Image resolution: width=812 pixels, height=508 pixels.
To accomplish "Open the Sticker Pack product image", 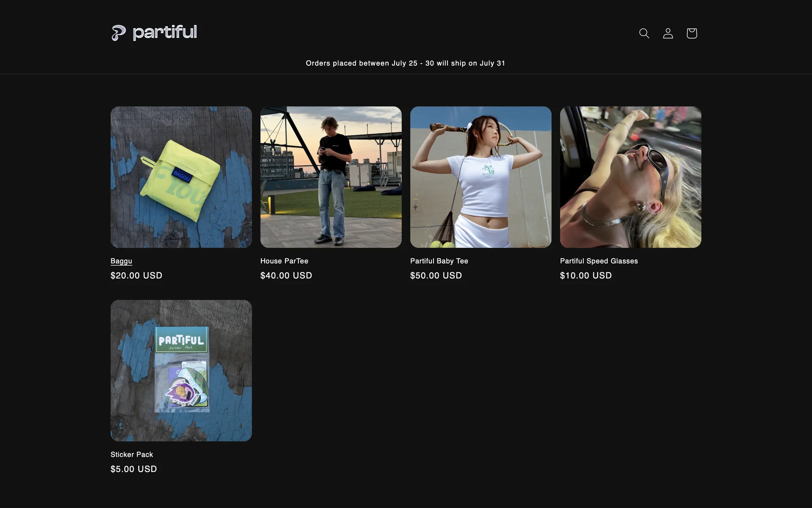I will point(181,370).
